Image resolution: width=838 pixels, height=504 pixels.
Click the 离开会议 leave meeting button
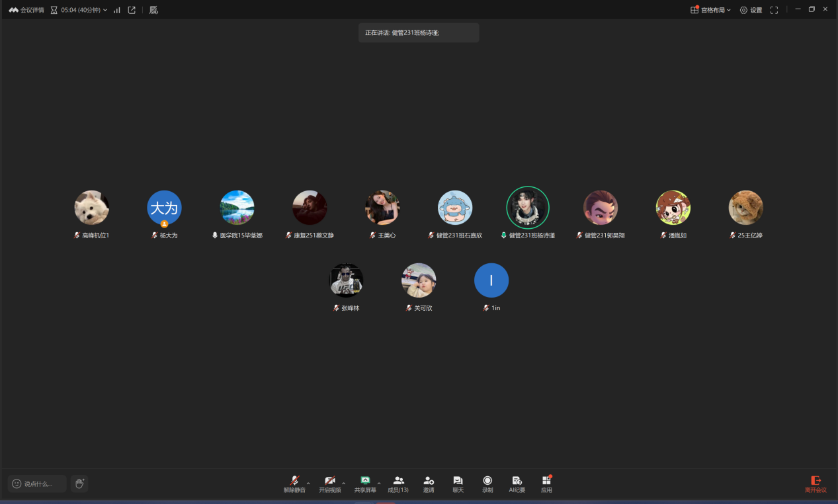(x=816, y=484)
